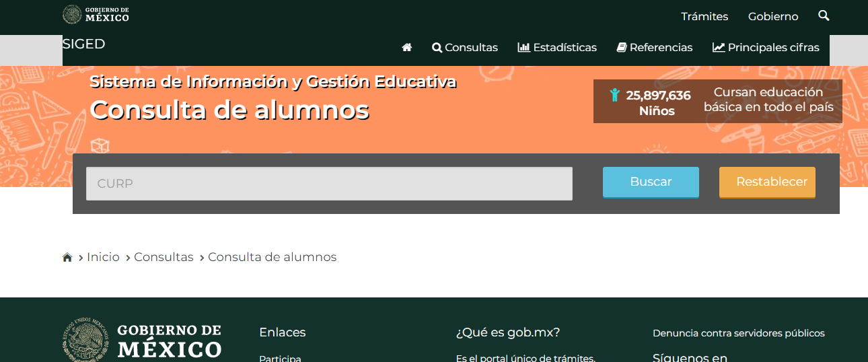Click the Restablecer button
The width and height of the screenshot is (868, 362).
click(x=767, y=182)
